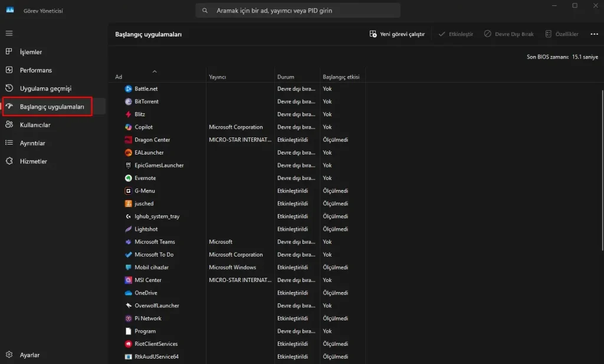Click the RtkAudUService64 icon
Image resolution: width=604 pixels, height=364 pixels.
click(x=128, y=356)
